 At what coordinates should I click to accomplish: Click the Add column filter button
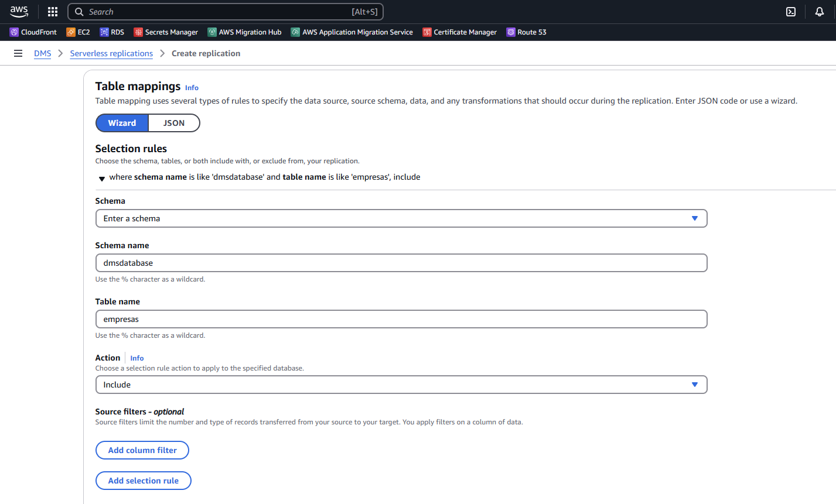tap(142, 450)
